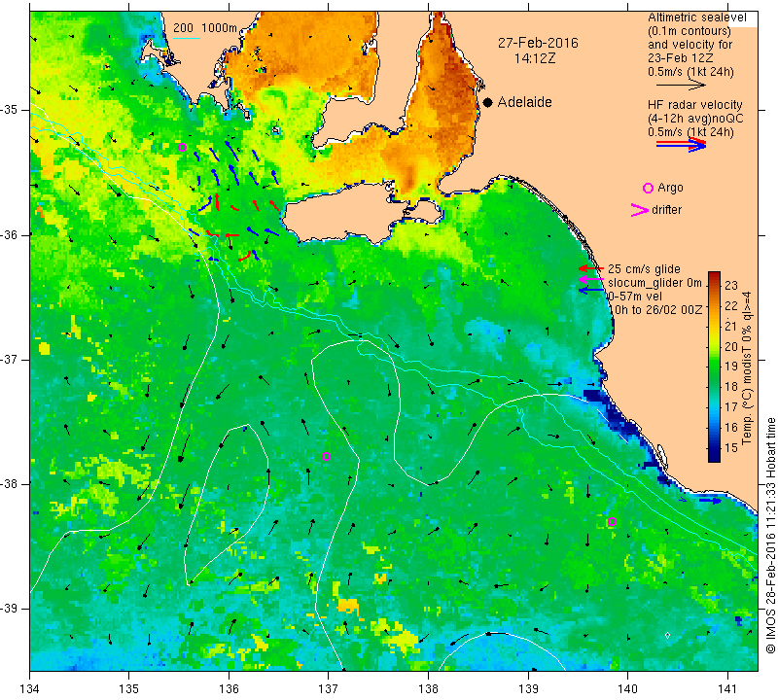The image size is (778, 700).
Task: Click the time text 14:12Z
Action: [x=534, y=58]
